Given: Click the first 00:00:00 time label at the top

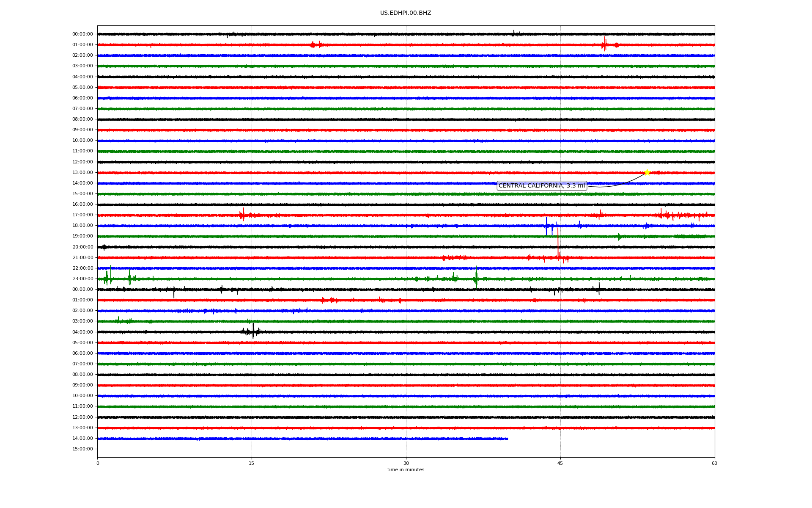Looking at the screenshot, I should [x=82, y=34].
